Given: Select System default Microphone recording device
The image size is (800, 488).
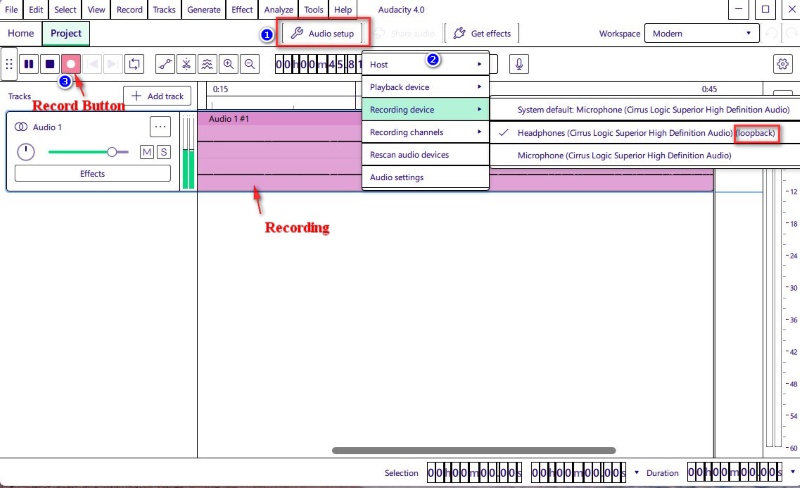Looking at the screenshot, I should 645,109.
